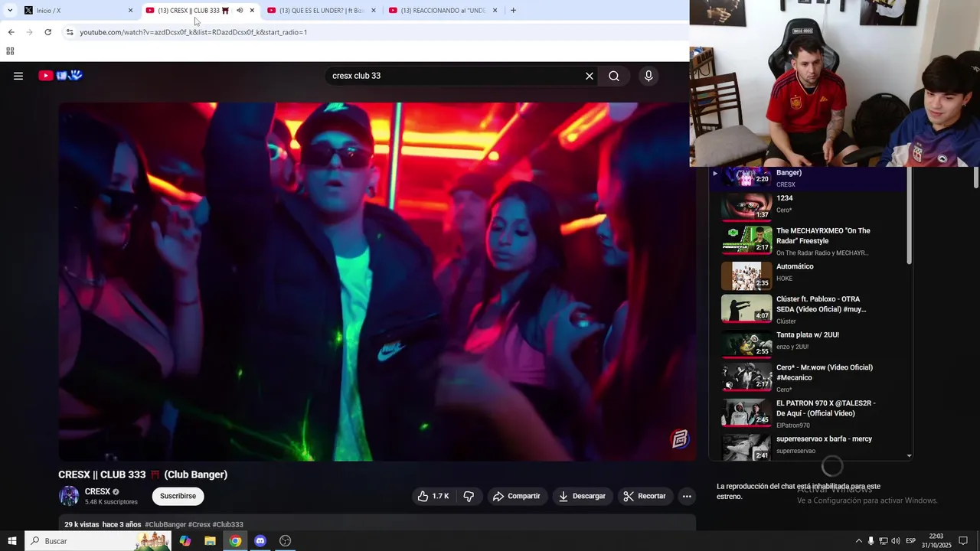Mute the CRESX tab via speaker icon
This screenshot has height=551, width=980.
240,10
